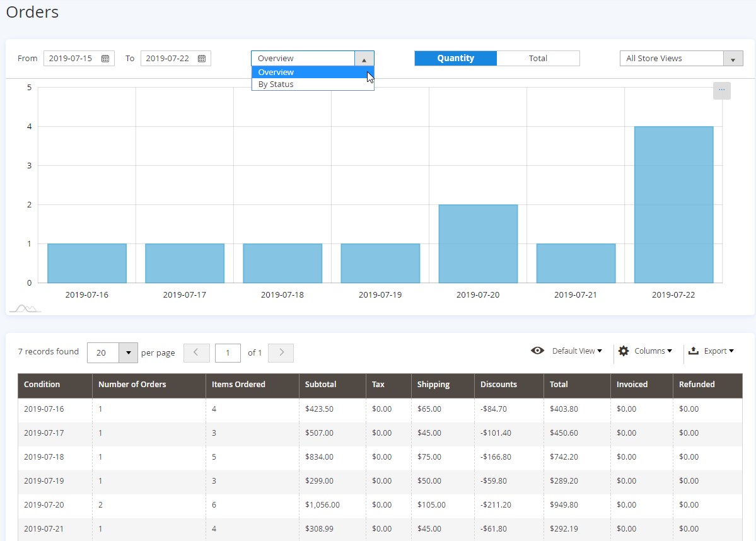This screenshot has width=756, height=541.
Task: Open the From date calendar picker
Action: (x=105, y=59)
